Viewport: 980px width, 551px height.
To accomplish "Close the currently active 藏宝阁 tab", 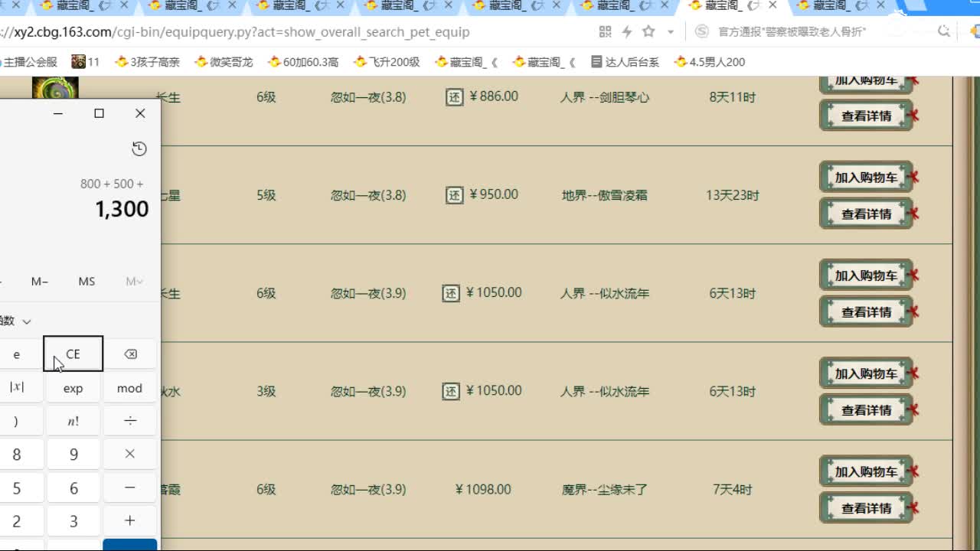I will click(773, 5).
